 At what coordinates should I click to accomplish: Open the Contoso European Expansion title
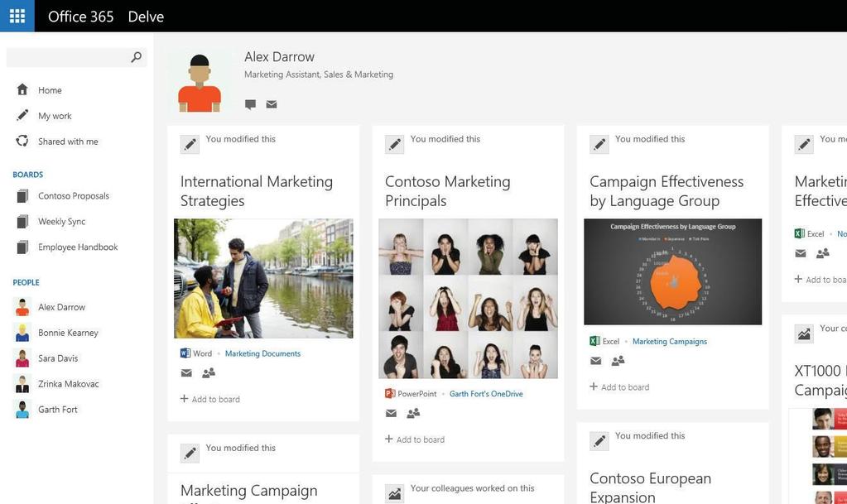click(x=651, y=487)
